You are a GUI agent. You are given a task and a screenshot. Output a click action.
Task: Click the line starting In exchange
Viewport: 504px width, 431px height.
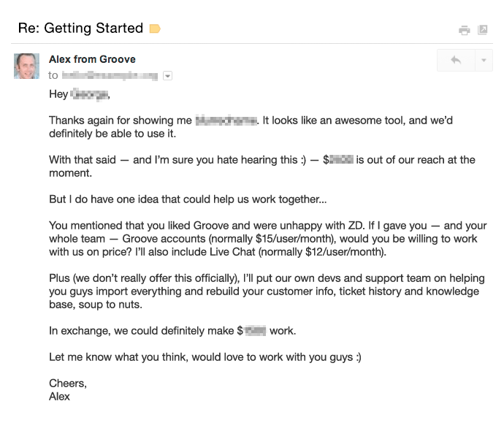pos(172,331)
